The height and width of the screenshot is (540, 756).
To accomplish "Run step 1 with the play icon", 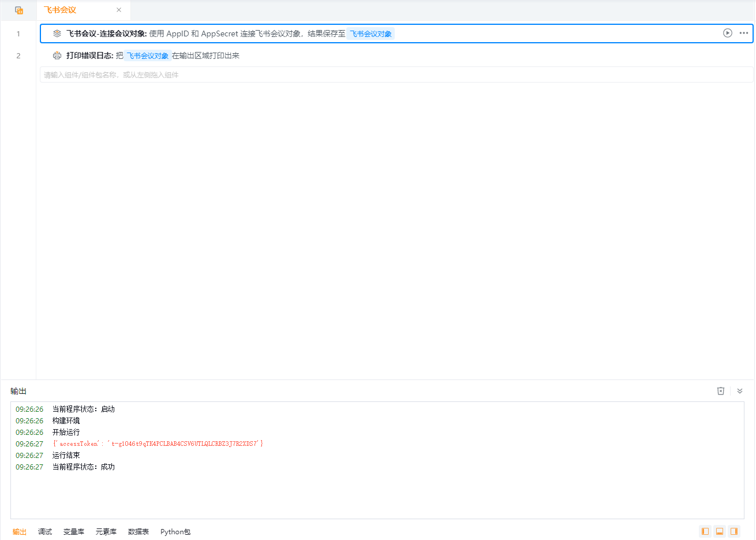I will (727, 33).
